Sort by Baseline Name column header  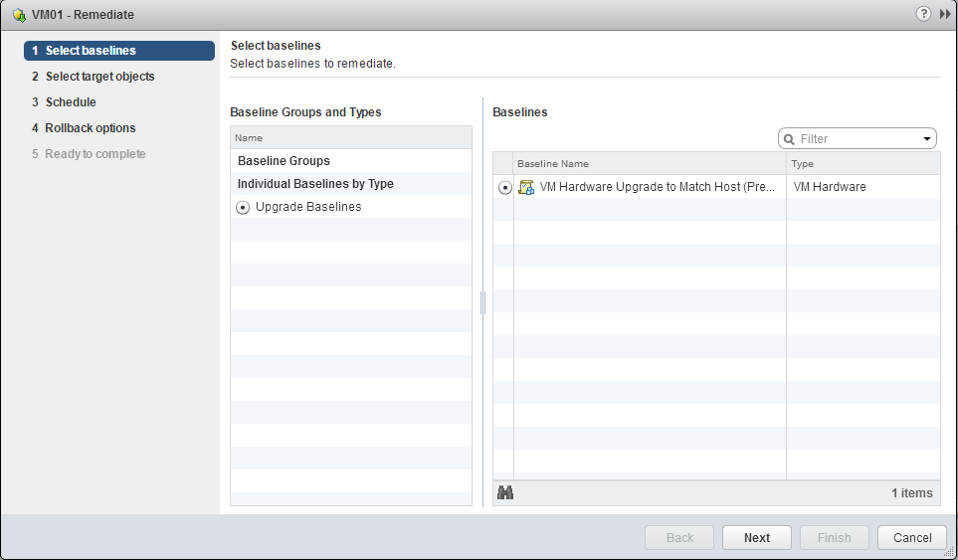[649, 163]
